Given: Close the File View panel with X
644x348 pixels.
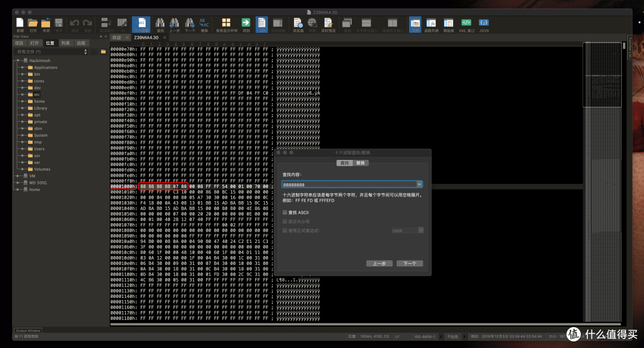Looking at the screenshot, I should pyautogui.click(x=106, y=36).
